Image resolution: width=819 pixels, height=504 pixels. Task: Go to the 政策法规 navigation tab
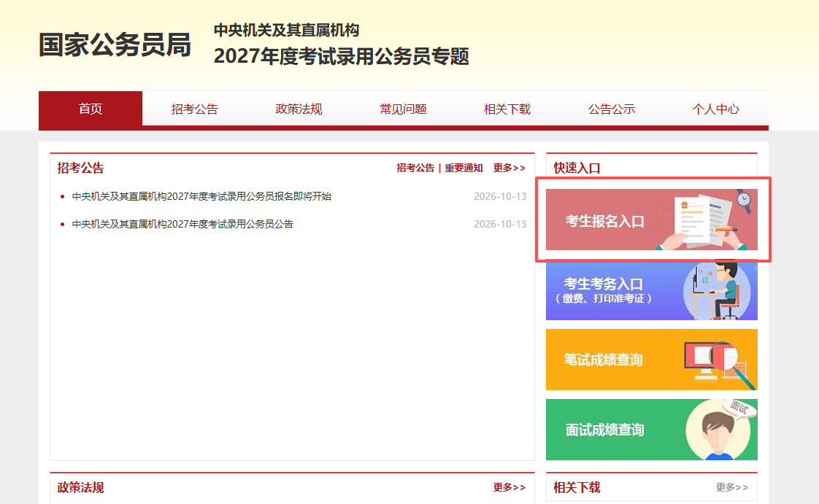299,109
